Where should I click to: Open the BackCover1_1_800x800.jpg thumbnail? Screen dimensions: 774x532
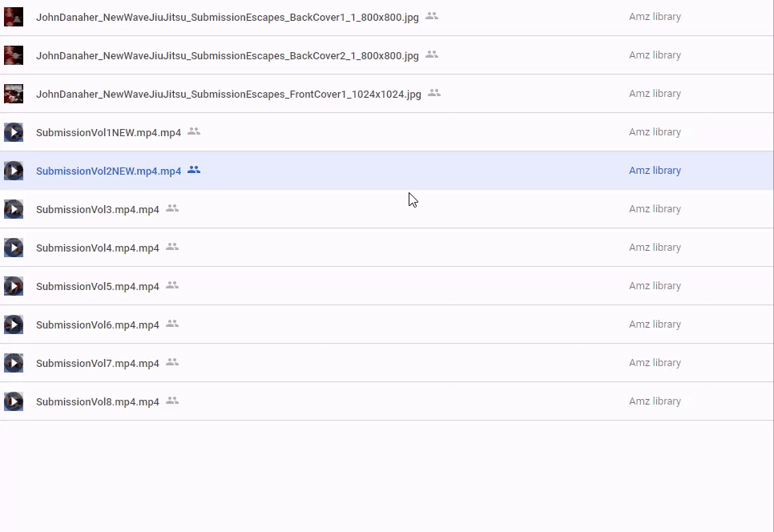point(14,17)
